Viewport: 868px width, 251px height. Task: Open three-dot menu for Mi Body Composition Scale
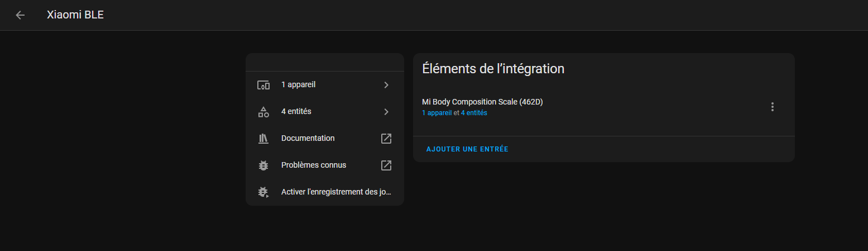(x=773, y=107)
